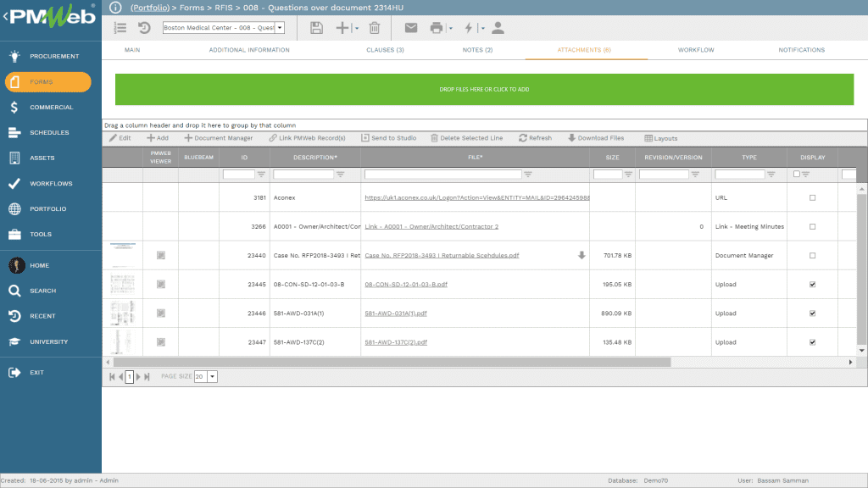Click Send to Studio button
The image size is (868, 488).
coord(388,138)
